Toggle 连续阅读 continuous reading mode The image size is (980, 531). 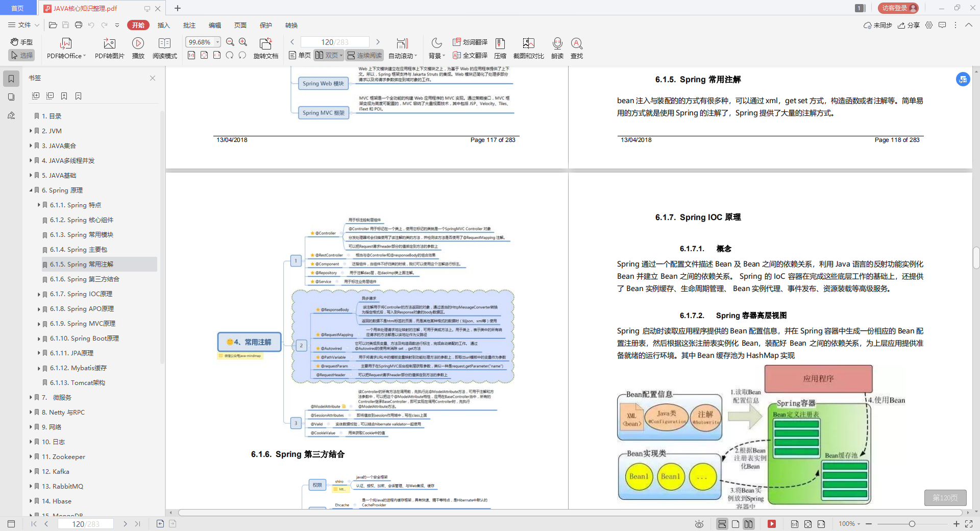click(x=364, y=55)
